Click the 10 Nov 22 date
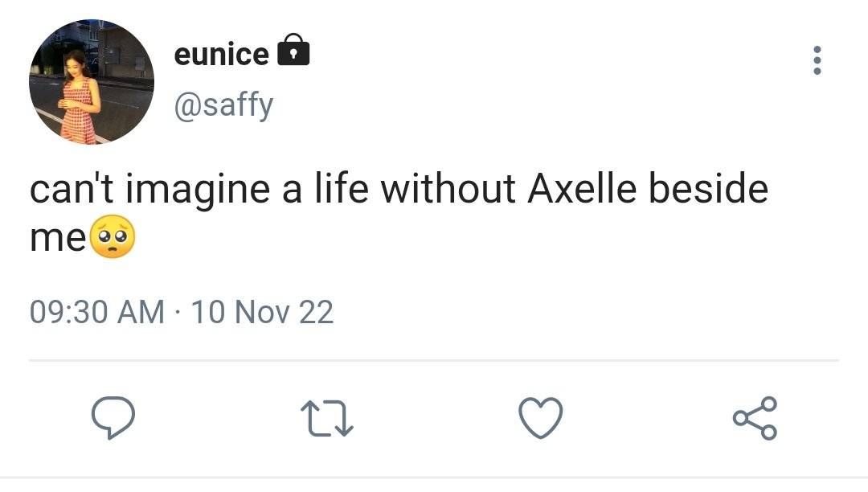Image resolution: width=868 pixels, height=492 pixels. tap(262, 312)
